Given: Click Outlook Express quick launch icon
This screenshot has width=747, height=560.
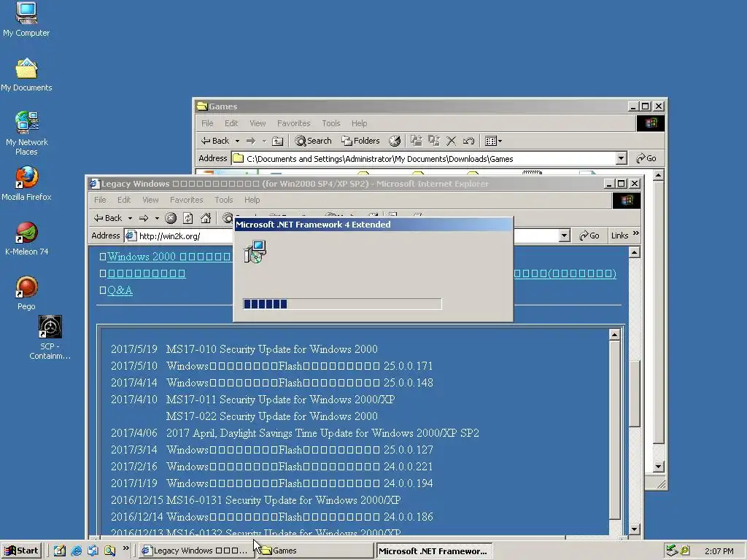Looking at the screenshot, I should [93, 551].
